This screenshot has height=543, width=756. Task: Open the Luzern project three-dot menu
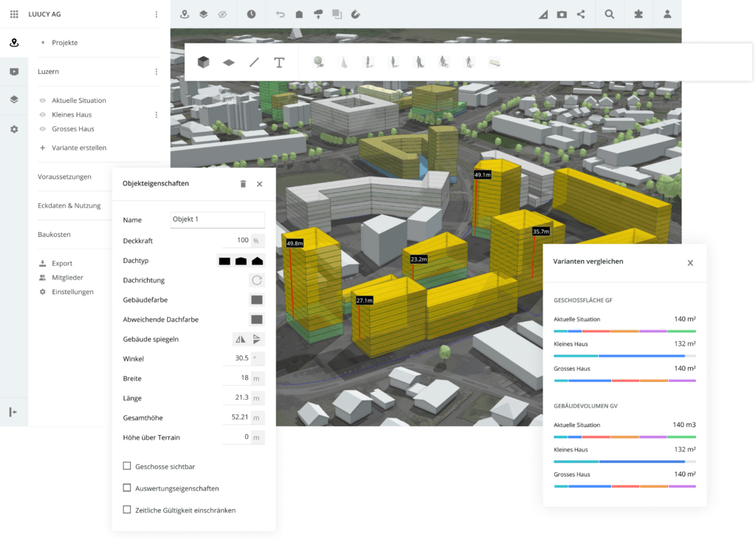[x=156, y=72]
